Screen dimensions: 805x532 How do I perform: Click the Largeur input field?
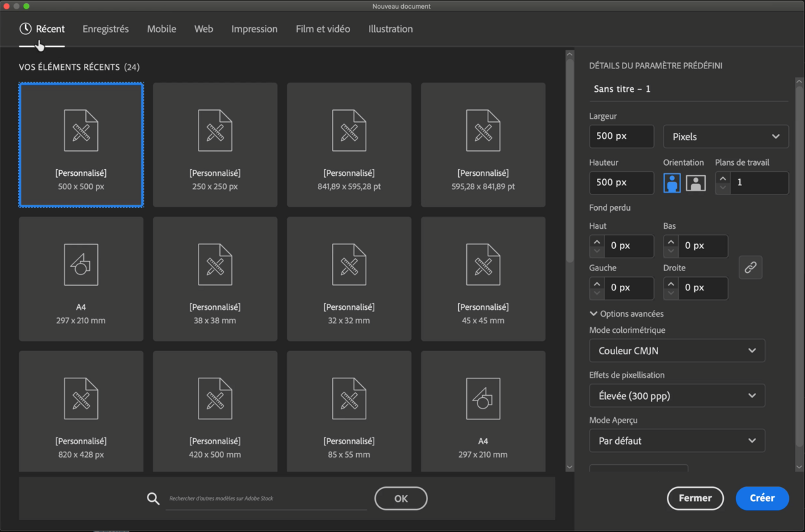(x=622, y=136)
